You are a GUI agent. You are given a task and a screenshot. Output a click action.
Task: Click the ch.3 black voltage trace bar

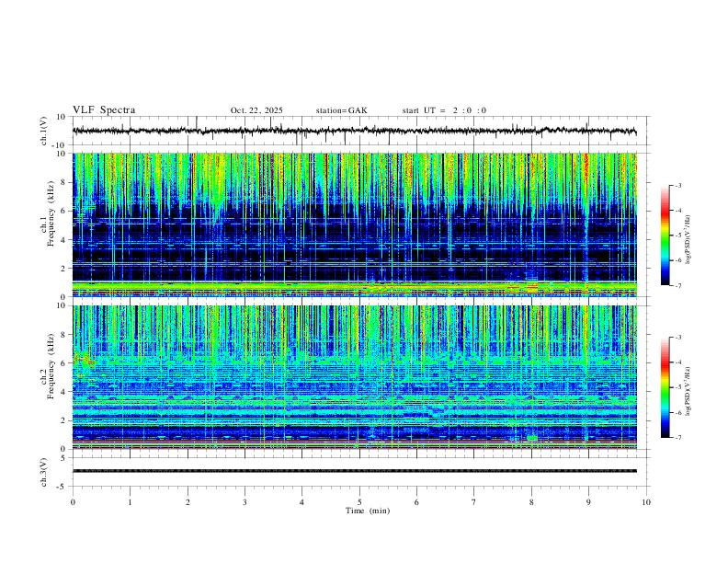click(354, 471)
